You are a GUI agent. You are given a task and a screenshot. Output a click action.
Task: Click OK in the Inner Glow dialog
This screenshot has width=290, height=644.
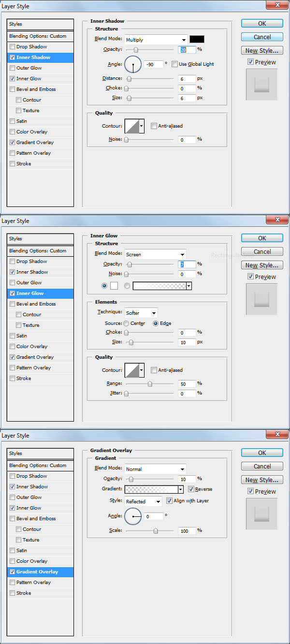262,238
